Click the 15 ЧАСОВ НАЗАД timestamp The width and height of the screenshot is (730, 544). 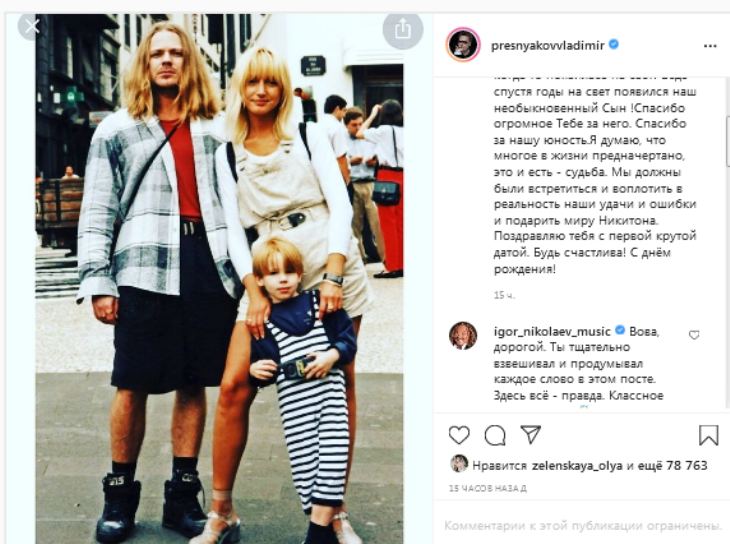[x=487, y=488]
